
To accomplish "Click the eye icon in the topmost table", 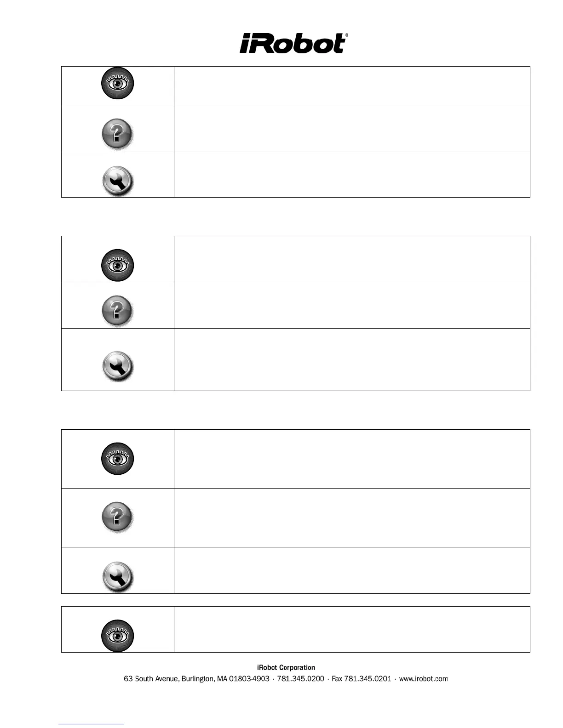I will pos(117,83).
